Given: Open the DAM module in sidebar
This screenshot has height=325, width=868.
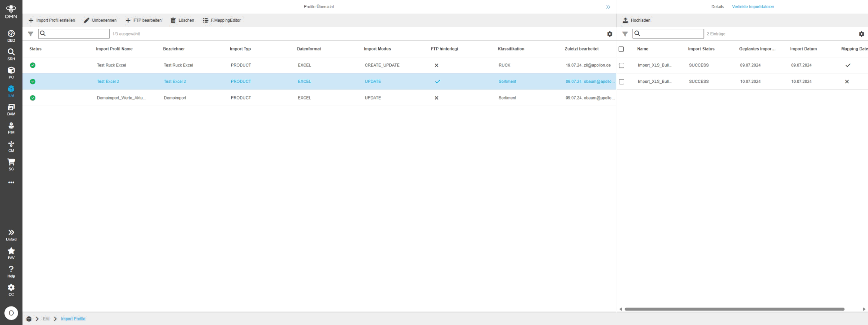Looking at the screenshot, I should (x=11, y=109).
